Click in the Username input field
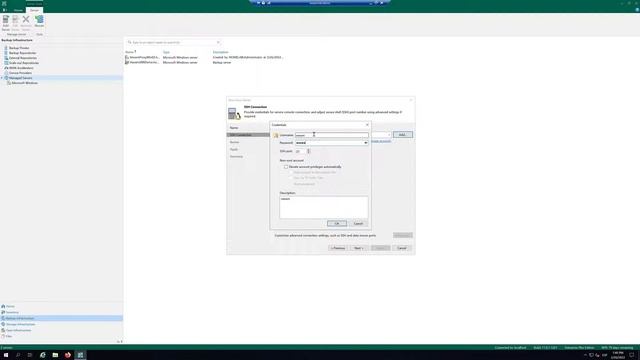 click(331, 135)
